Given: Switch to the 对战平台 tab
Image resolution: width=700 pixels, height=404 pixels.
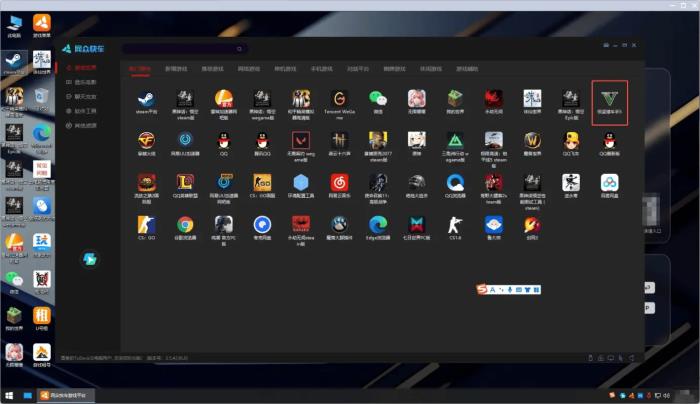Looking at the screenshot, I should (358, 69).
